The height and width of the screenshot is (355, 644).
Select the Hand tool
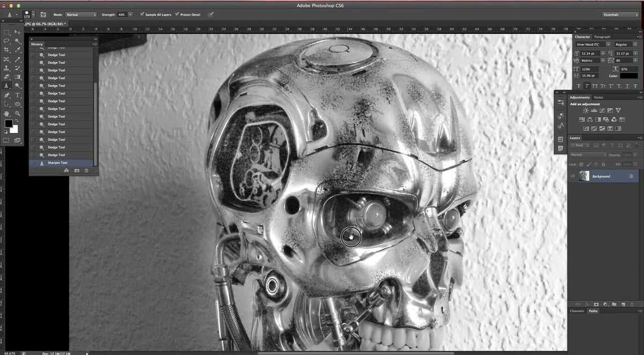pos(7,114)
